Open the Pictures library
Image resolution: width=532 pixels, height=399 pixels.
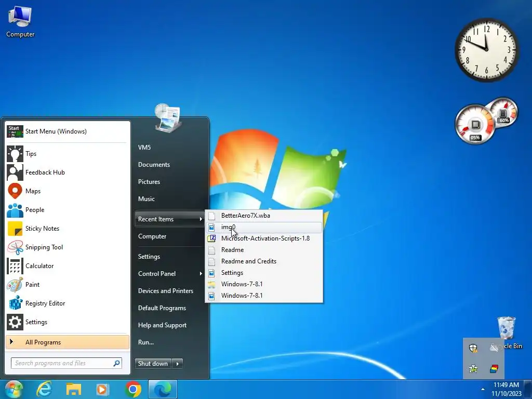pyautogui.click(x=149, y=181)
